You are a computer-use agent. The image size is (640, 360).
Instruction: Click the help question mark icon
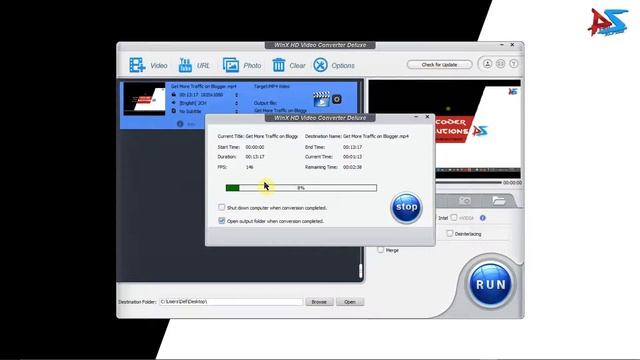pyautogui.click(x=513, y=64)
